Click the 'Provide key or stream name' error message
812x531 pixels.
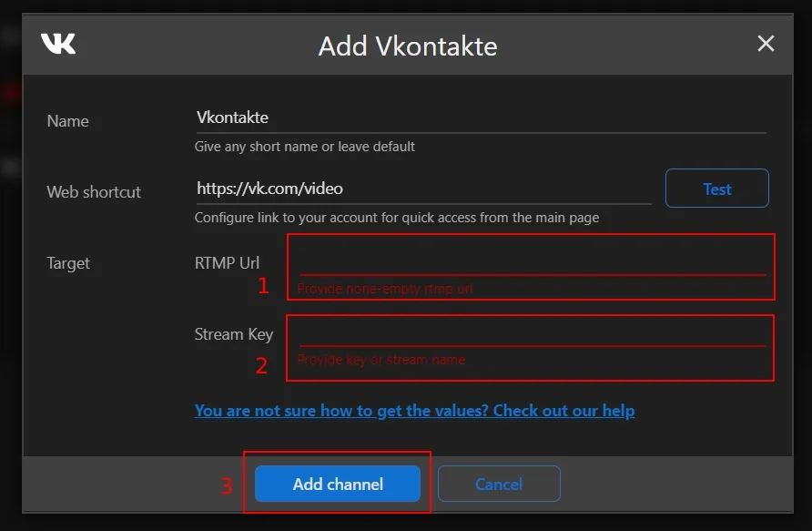[x=381, y=360]
